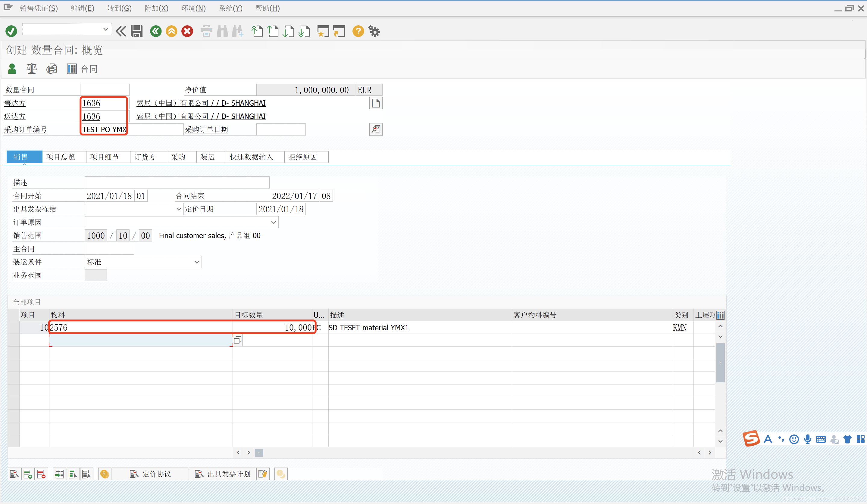Viewport: 867px width, 504px height.
Task: Click the 采购订单编号 label link
Action: pos(26,129)
